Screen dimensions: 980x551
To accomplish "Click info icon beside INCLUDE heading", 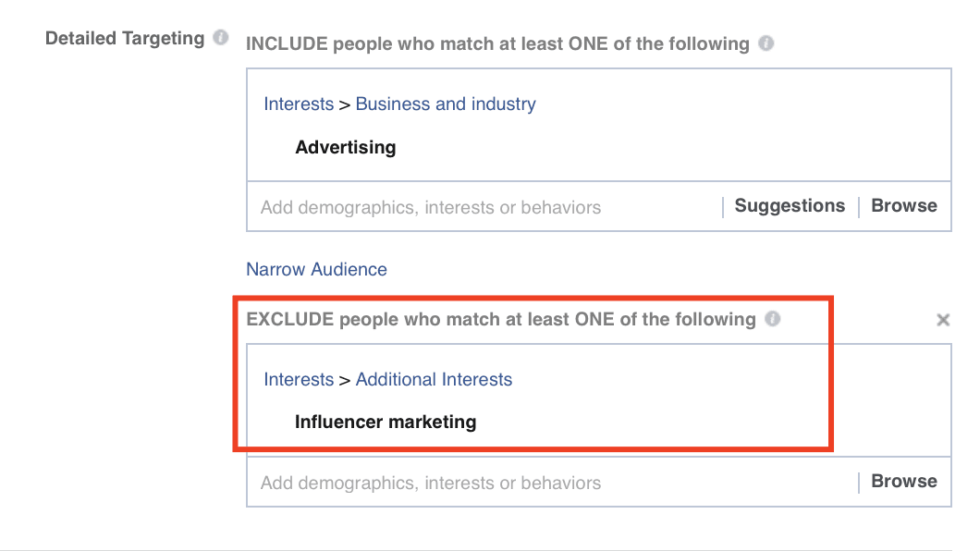I will click(x=766, y=43).
